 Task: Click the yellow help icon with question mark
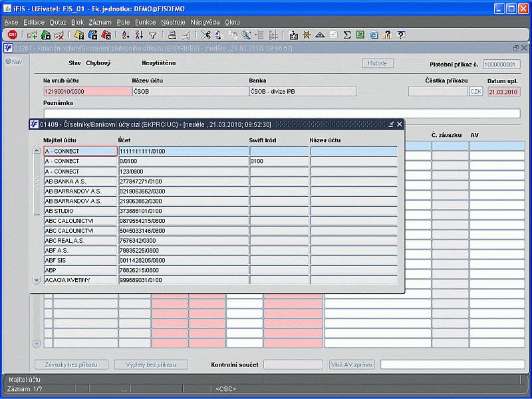click(387, 35)
